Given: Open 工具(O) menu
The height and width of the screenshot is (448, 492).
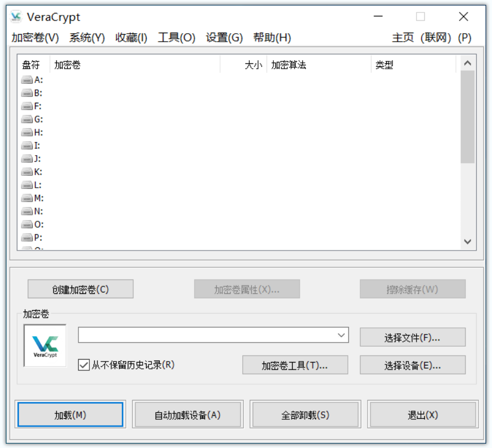Looking at the screenshot, I should (x=176, y=37).
